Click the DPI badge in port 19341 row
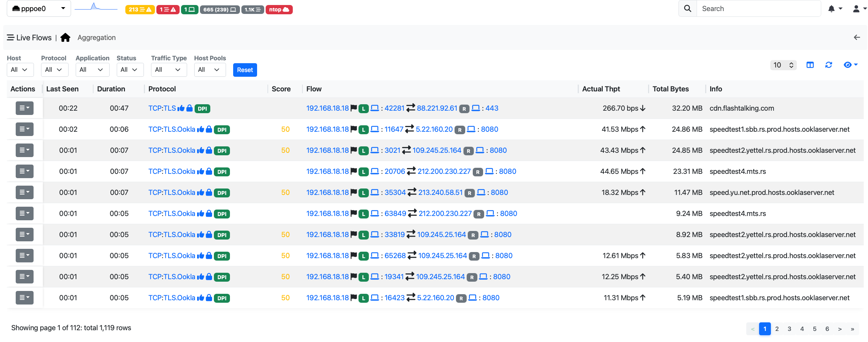Viewport: 868px width, 342px height. pyautogui.click(x=222, y=277)
